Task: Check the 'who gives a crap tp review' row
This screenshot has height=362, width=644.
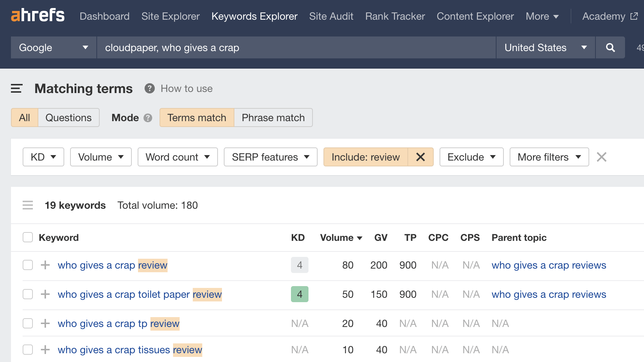Action: pos(27,323)
